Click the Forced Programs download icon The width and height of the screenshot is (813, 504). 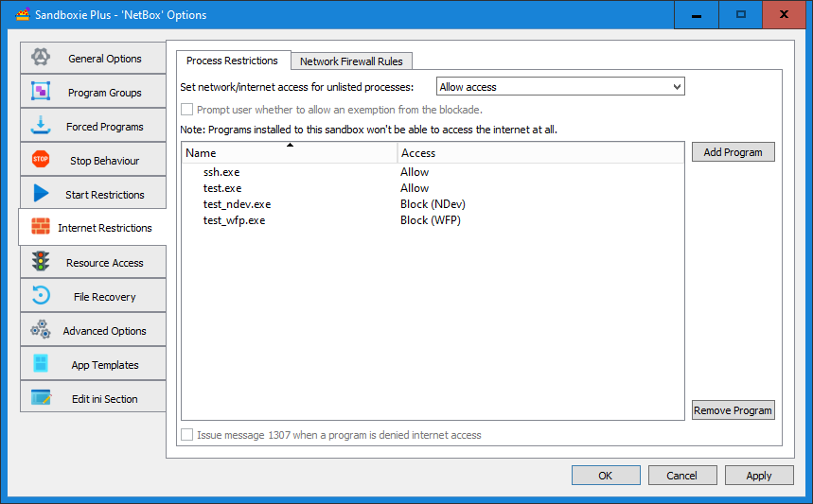point(41,126)
